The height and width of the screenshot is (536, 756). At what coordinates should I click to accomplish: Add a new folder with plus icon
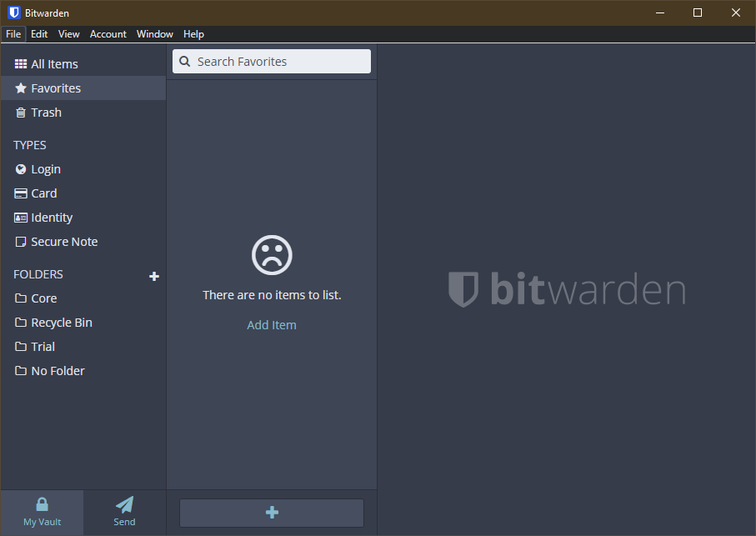(154, 276)
